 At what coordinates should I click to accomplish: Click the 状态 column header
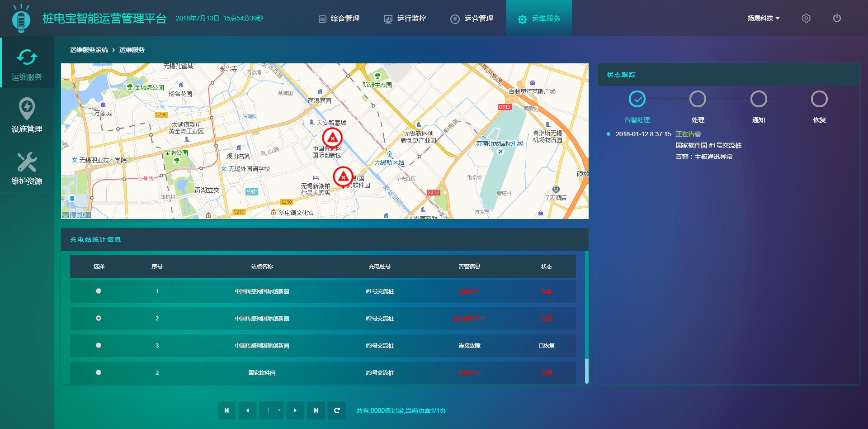[x=547, y=267]
